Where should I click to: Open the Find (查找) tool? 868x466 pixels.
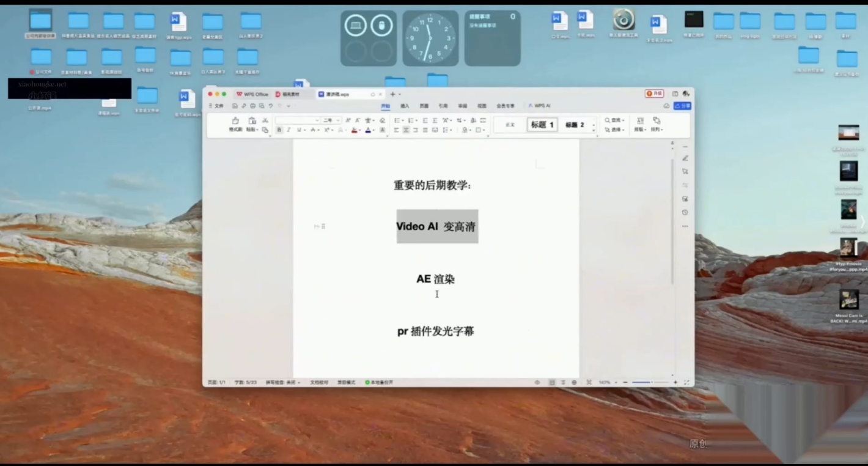614,120
